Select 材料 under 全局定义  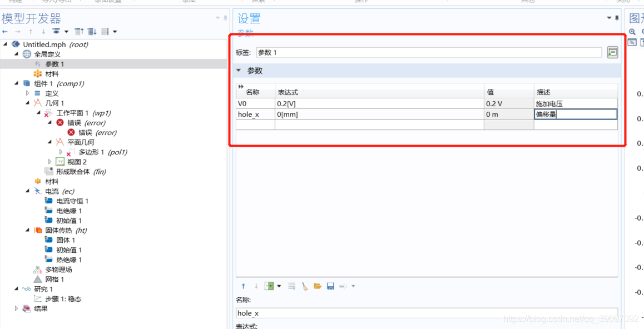(52, 74)
